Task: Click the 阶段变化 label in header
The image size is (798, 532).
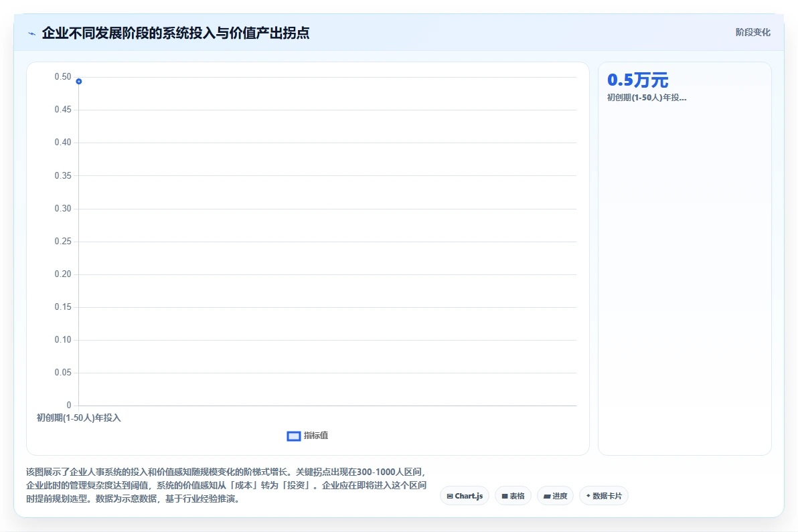Action: coord(752,33)
